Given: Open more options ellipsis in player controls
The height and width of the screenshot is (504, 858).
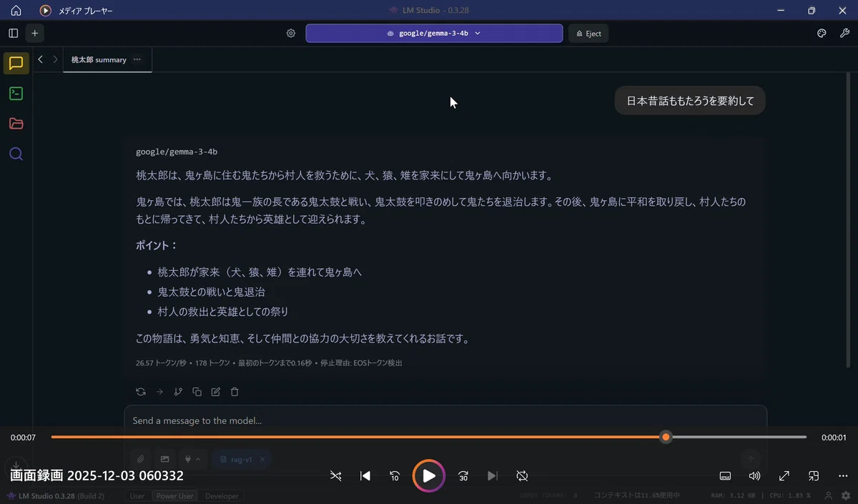Looking at the screenshot, I should [x=843, y=475].
